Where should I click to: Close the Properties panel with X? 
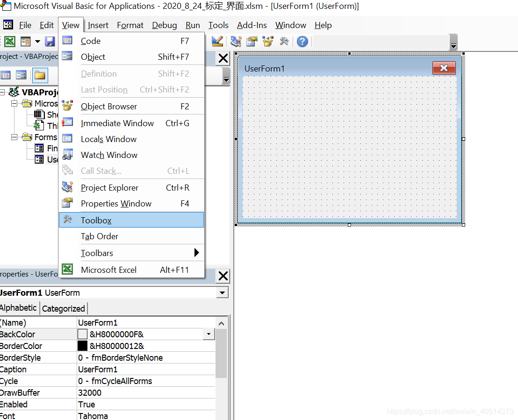pyautogui.click(x=223, y=276)
